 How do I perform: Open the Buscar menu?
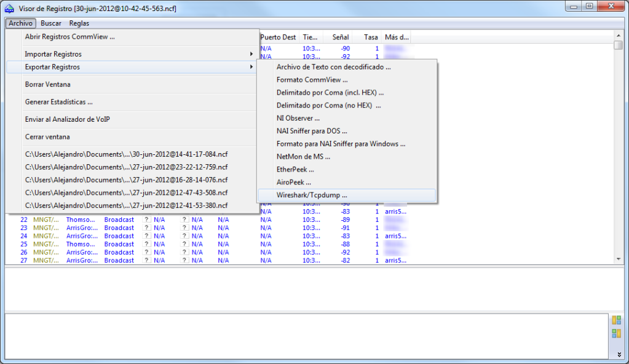click(x=51, y=23)
